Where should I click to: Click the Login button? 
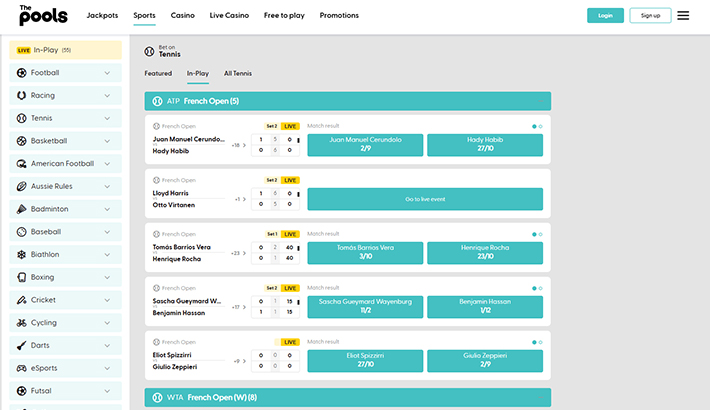coord(605,15)
